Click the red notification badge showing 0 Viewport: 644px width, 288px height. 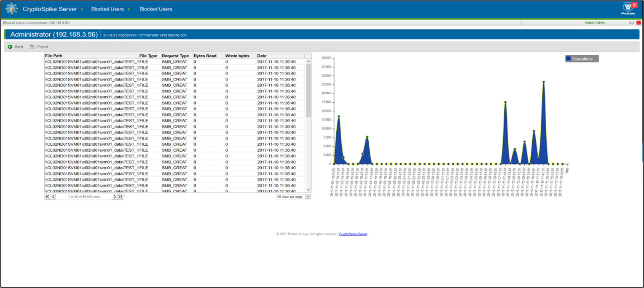tap(635, 5)
